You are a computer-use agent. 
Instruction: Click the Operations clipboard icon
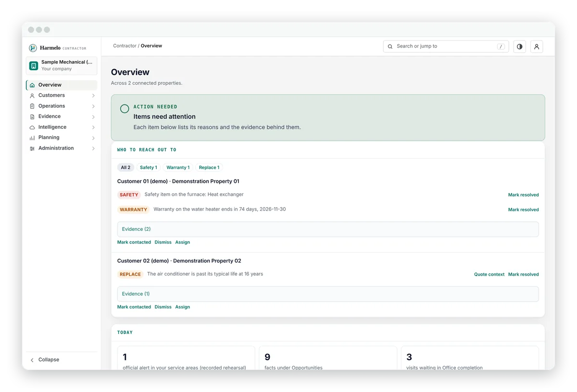pos(32,106)
